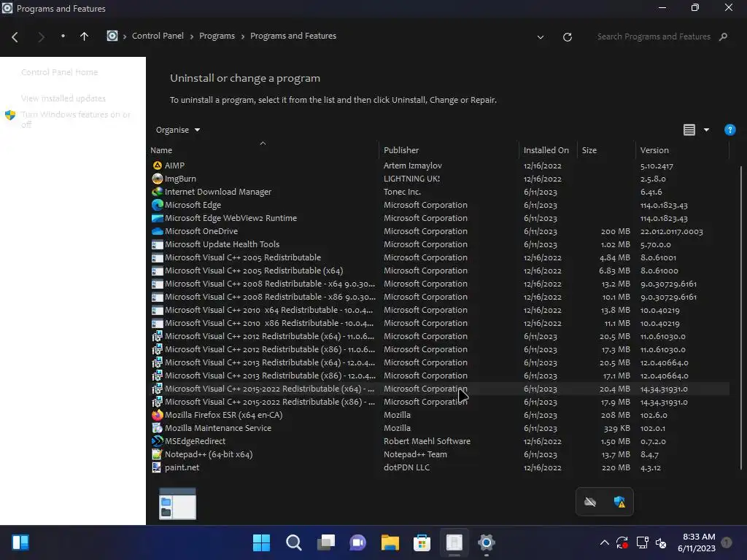This screenshot has height=560, width=747.
Task: Open the change view layout icon
Action: (x=689, y=130)
